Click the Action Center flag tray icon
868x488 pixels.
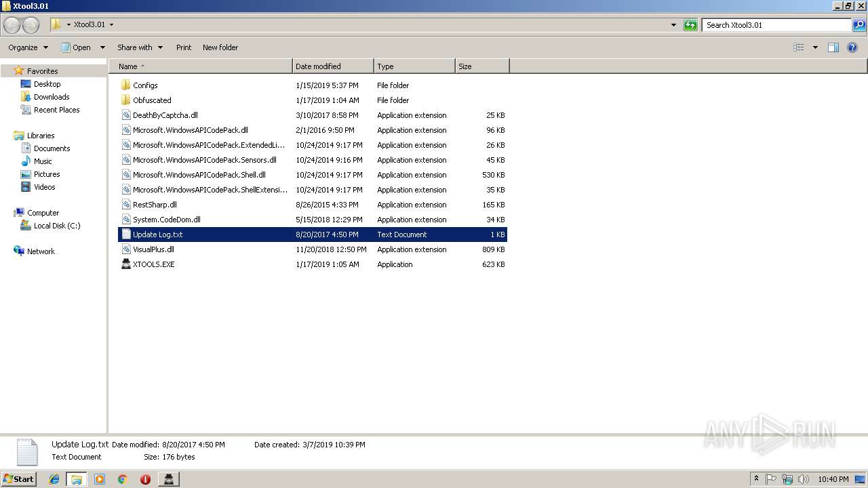point(772,479)
